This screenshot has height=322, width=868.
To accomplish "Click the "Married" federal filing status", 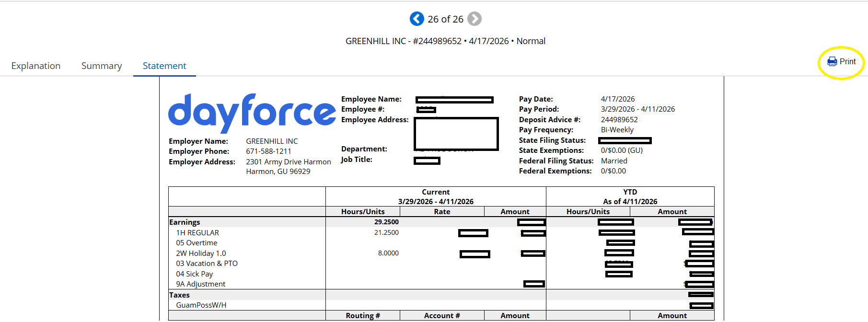I will click(614, 161).
